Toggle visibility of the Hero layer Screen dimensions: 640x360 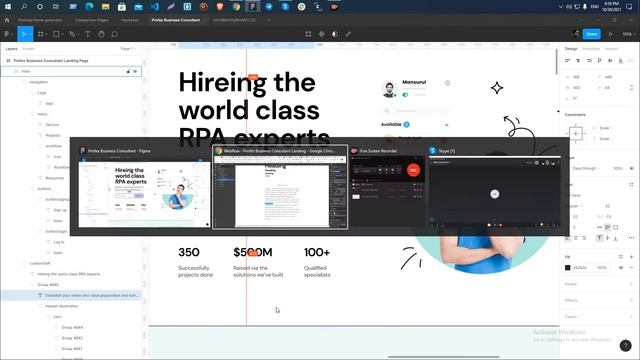135,71
